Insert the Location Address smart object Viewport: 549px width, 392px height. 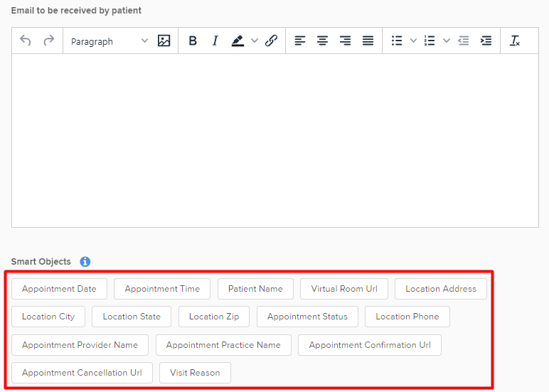pos(441,289)
